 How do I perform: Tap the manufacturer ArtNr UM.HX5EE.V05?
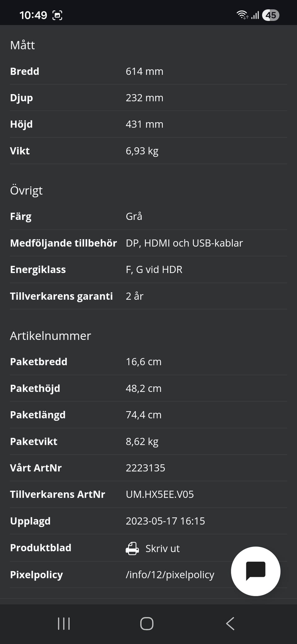pos(160,494)
